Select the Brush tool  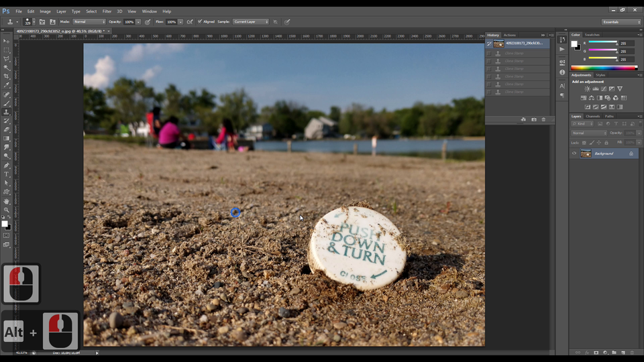pyautogui.click(x=6, y=103)
